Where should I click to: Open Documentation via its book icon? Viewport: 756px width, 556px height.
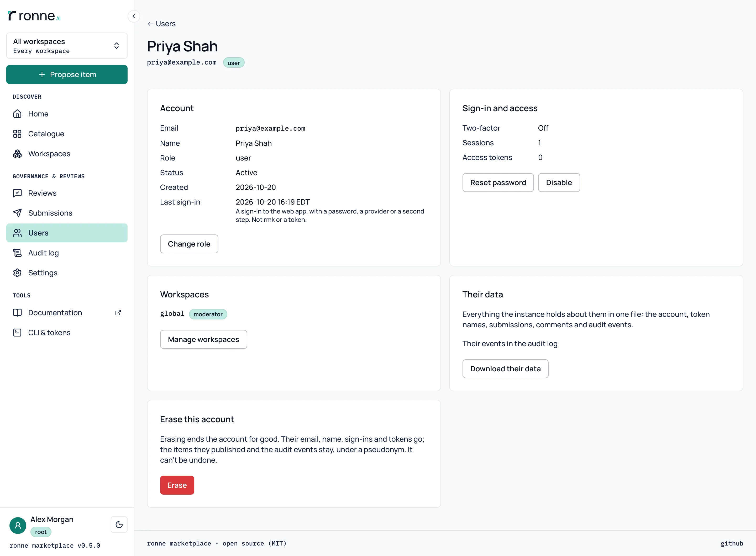(17, 312)
